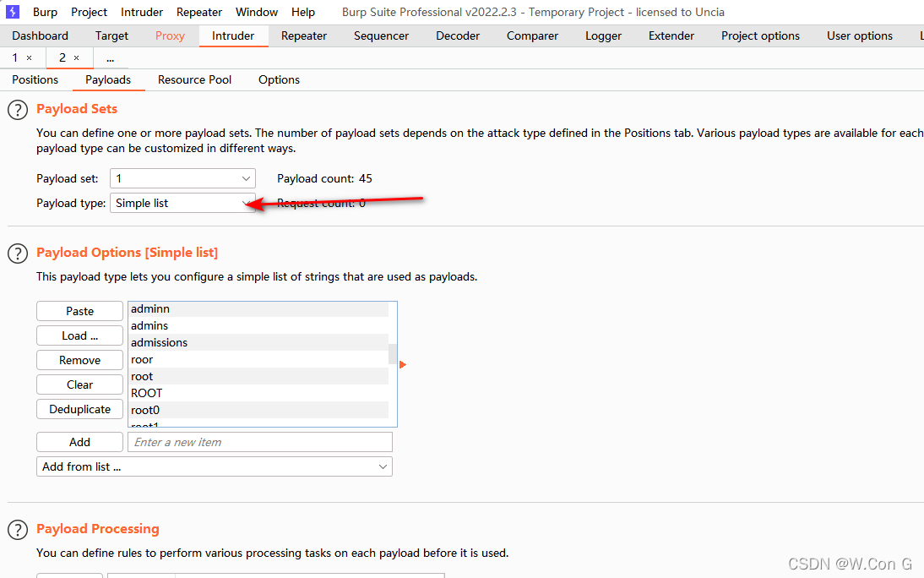The height and width of the screenshot is (578, 924).
Task: Add a new Intruder tab via ellipsis
Action: click(x=110, y=57)
